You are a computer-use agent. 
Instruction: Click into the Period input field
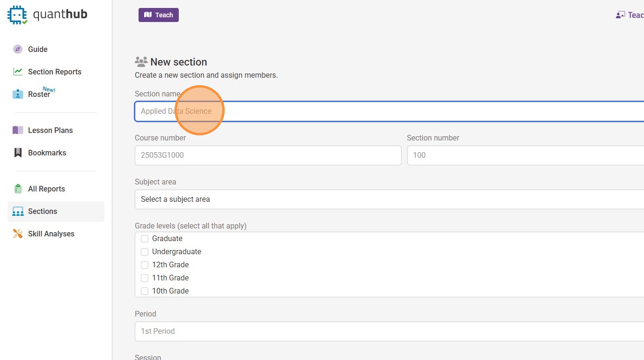388,331
